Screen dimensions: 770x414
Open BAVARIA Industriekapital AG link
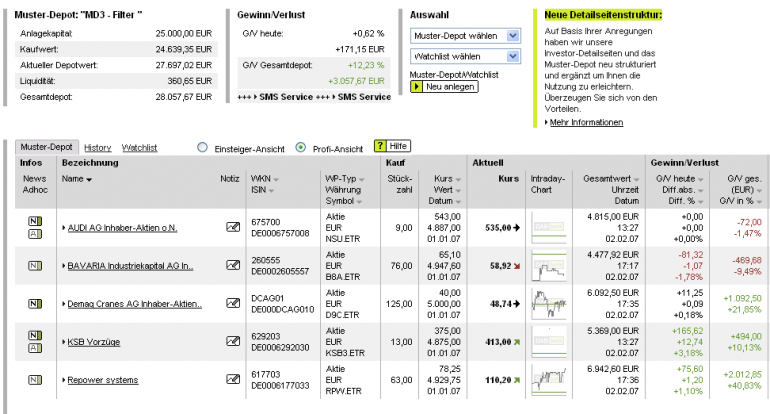point(130,266)
